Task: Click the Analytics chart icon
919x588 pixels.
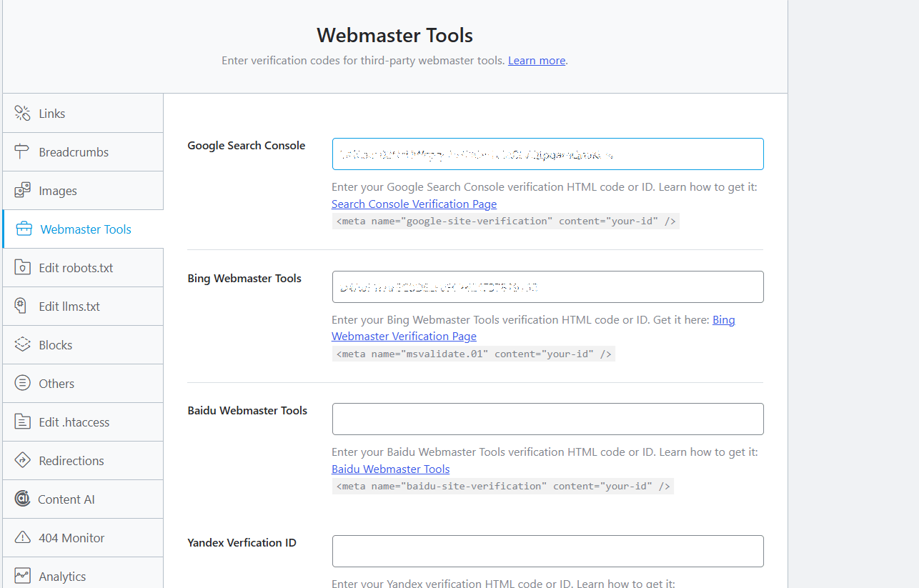Action: click(x=23, y=576)
